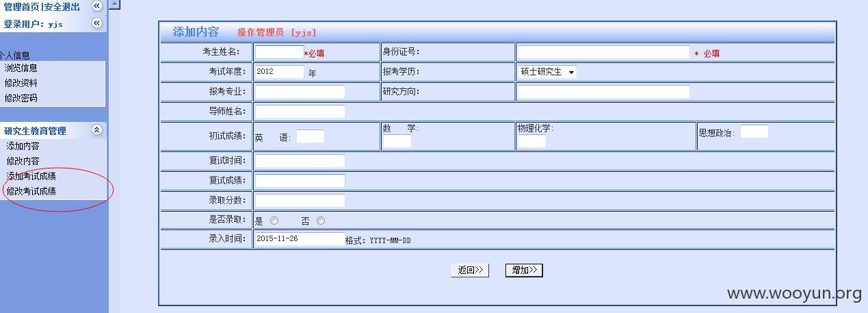Click the 操作管理员 [yjs] label
Viewport: 868px width, 313px height.
277,33
